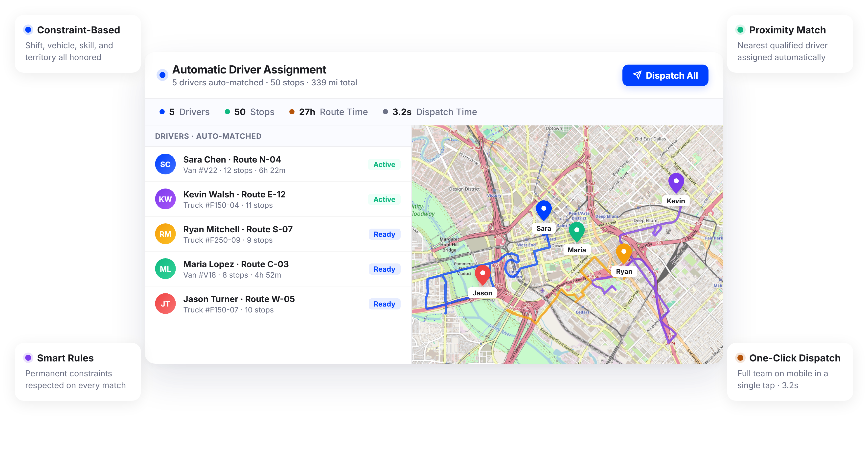
Task: Click the Kevin label on the map
Action: tap(676, 201)
